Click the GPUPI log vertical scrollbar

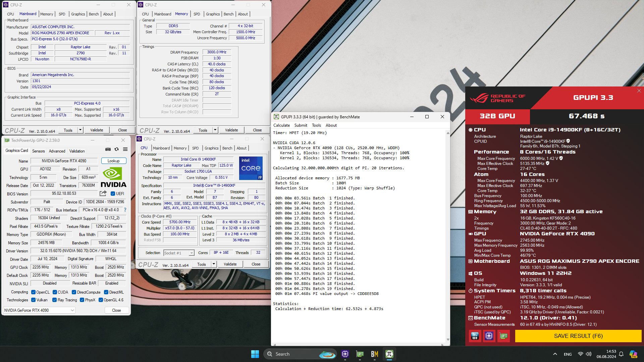[x=448, y=236]
